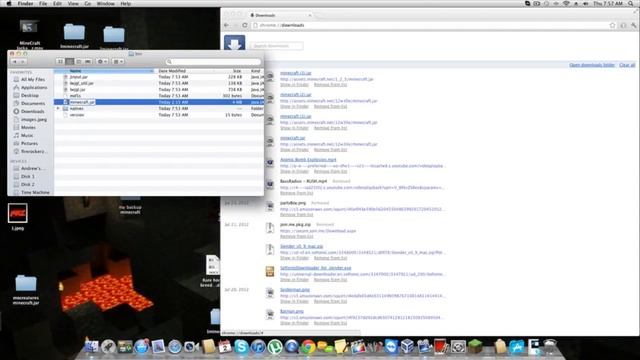Expand the natives folder disclosure triangle
Viewport: 640px width, 360px height.
pyautogui.click(x=58, y=109)
